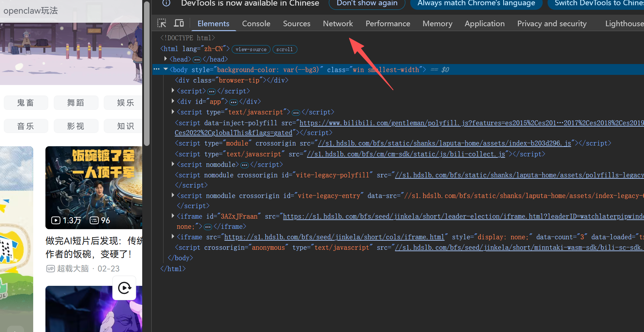
Task: Click the view-source badge on html tag
Action: click(x=251, y=49)
